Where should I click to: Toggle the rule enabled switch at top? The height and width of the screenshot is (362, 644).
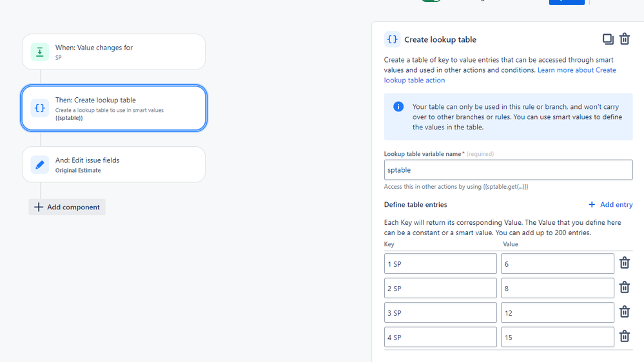point(431,1)
